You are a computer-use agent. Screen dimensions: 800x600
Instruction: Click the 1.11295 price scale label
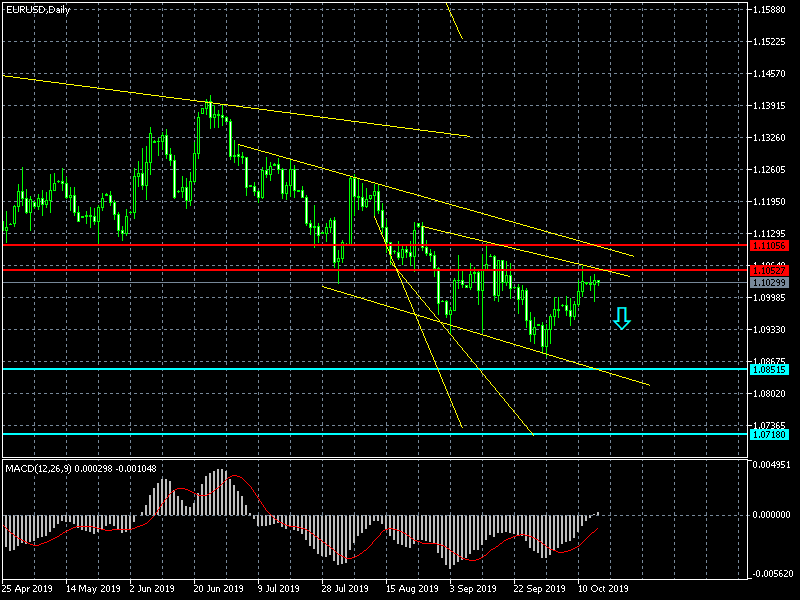[x=769, y=234]
